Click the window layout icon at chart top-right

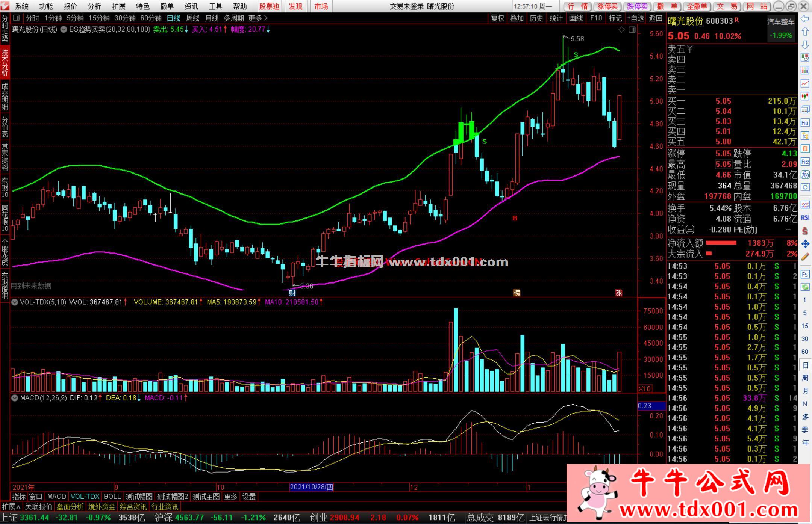(632, 29)
